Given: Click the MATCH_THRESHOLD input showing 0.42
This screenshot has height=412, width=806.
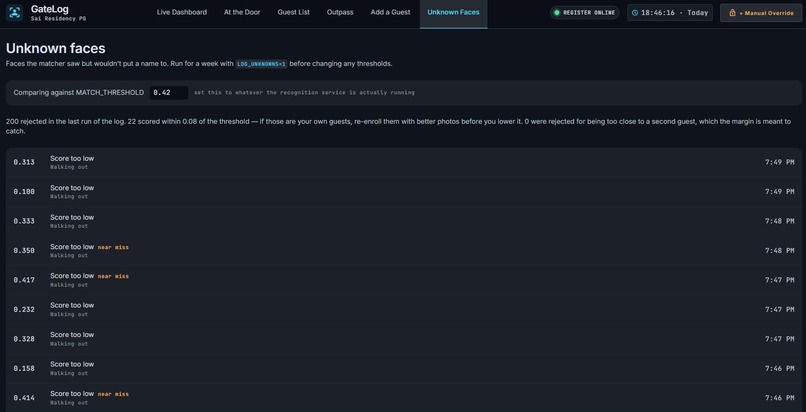Looking at the screenshot, I should 169,92.
